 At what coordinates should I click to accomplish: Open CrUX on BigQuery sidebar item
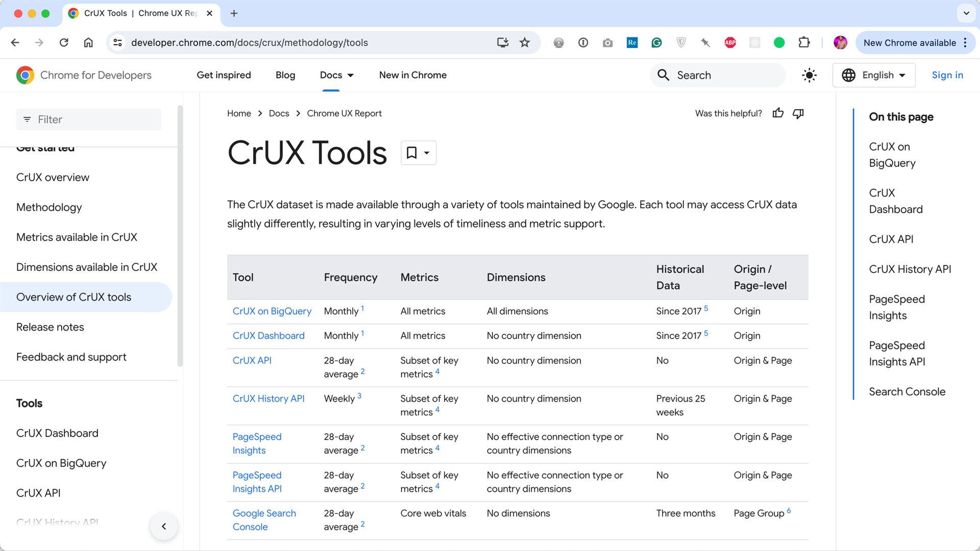pyautogui.click(x=61, y=463)
